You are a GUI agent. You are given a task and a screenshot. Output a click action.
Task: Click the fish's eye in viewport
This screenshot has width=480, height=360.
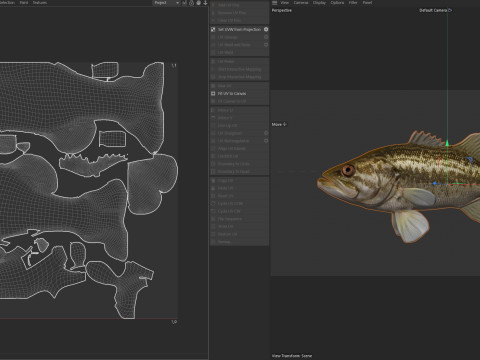pos(348,170)
